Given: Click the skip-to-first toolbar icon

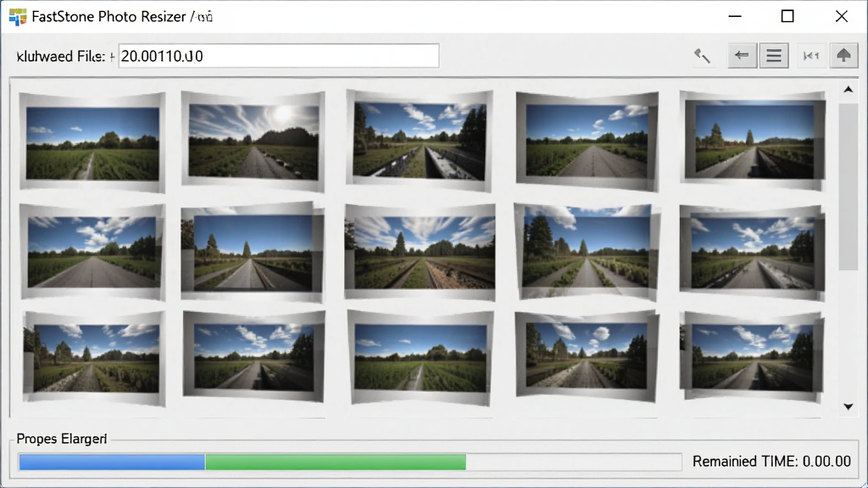Looking at the screenshot, I should coord(811,55).
